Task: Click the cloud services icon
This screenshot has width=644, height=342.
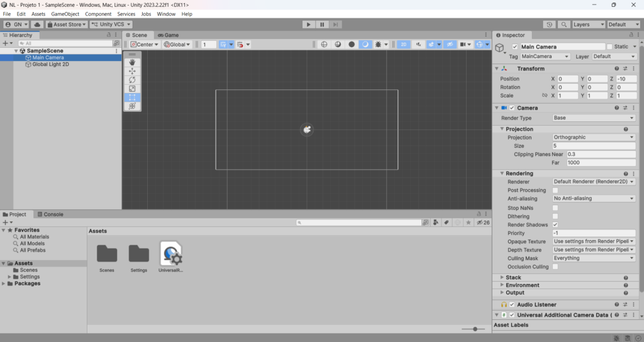Action: click(x=37, y=25)
